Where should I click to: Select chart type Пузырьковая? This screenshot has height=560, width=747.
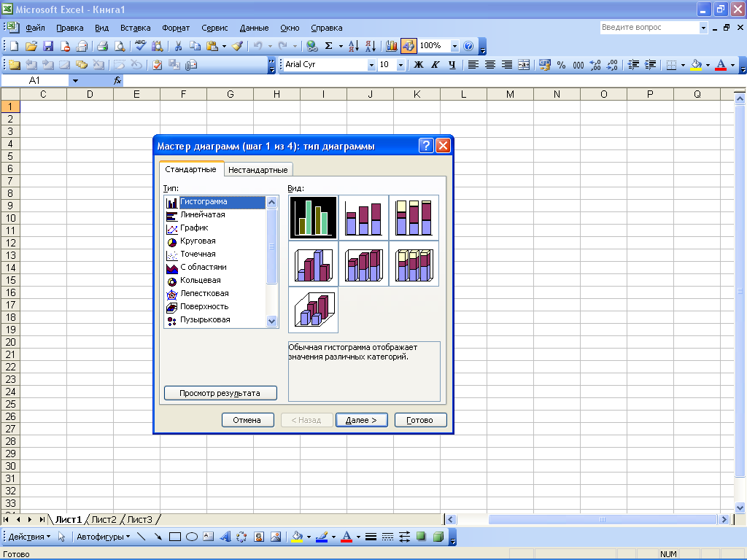tap(205, 319)
